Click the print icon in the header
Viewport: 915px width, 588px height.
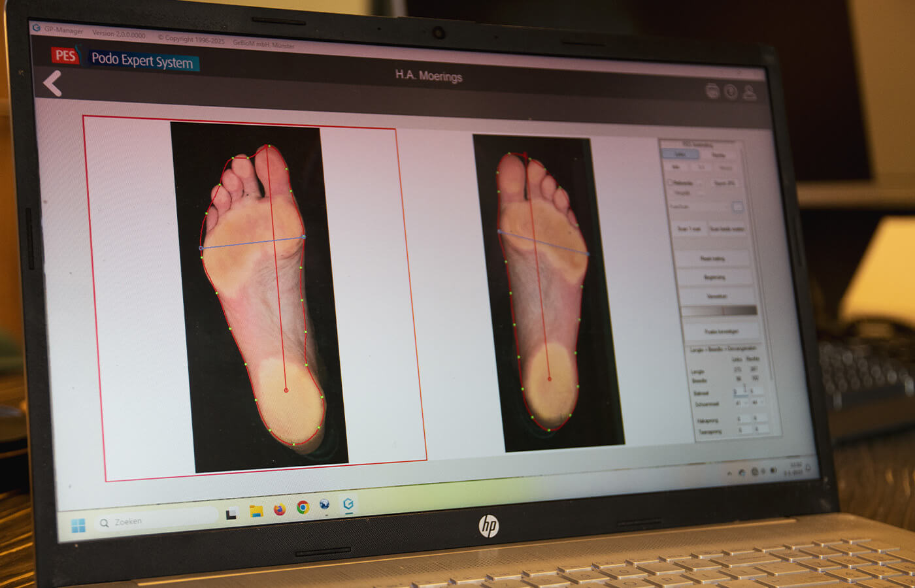pyautogui.click(x=712, y=91)
